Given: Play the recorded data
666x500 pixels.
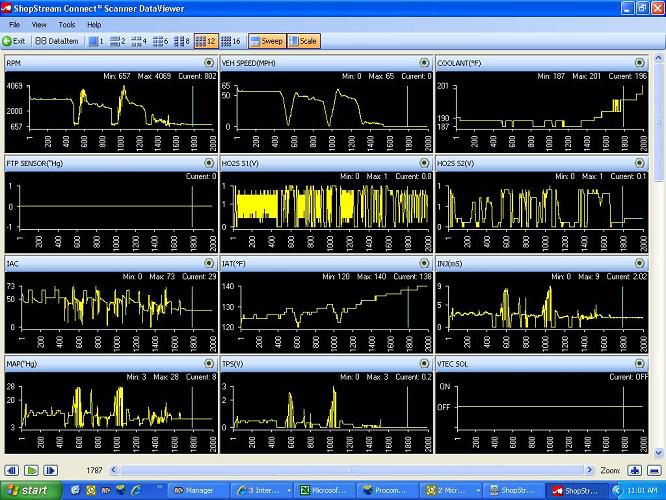Looking at the screenshot, I should click(31, 470).
